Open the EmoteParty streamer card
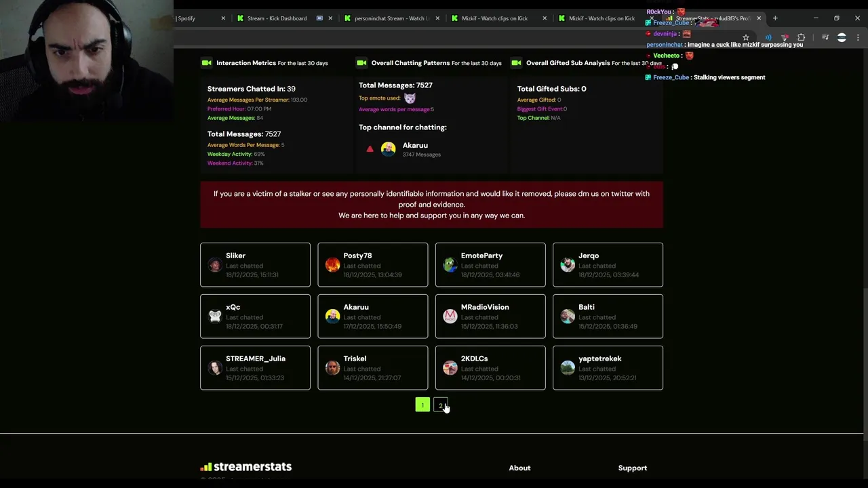 [490, 265]
